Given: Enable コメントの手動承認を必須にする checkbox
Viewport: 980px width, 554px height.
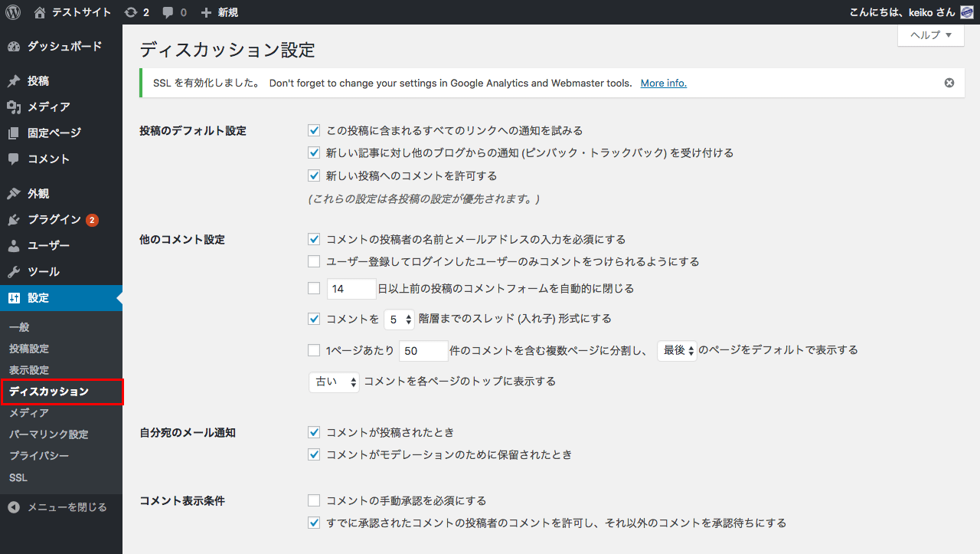Looking at the screenshot, I should (314, 500).
